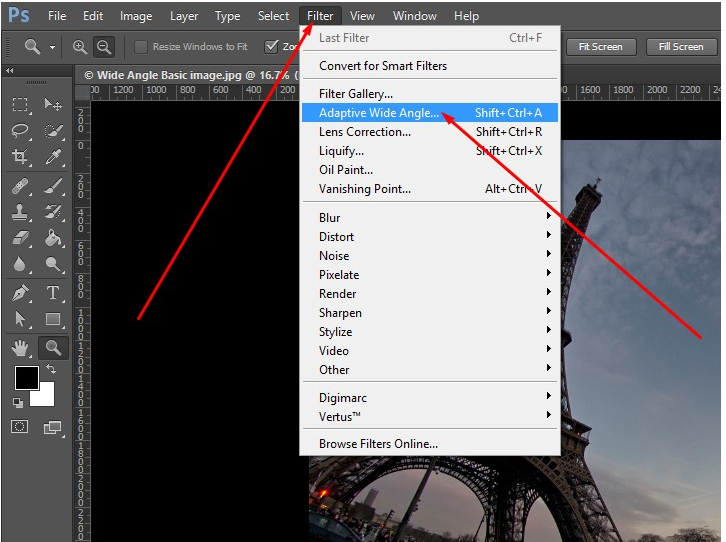Image resolution: width=726 pixels, height=542 pixels.
Task: Change the screen mode
Action: (52, 427)
